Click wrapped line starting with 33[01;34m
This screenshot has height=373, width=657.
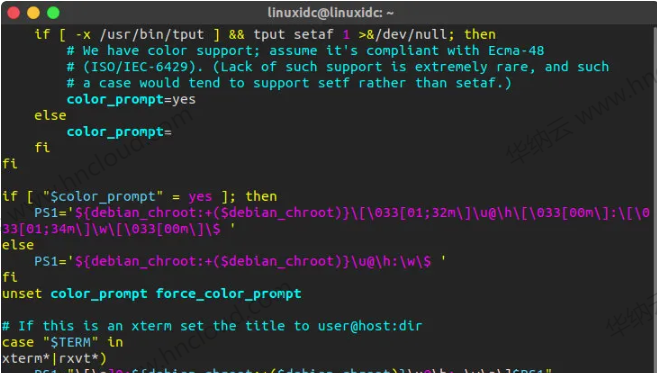coord(119,229)
